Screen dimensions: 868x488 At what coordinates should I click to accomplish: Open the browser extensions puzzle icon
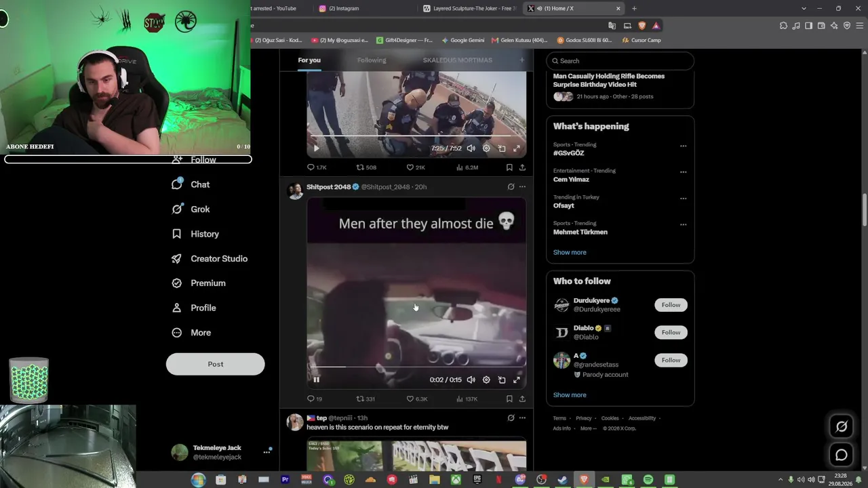pyautogui.click(x=783, y=26)
